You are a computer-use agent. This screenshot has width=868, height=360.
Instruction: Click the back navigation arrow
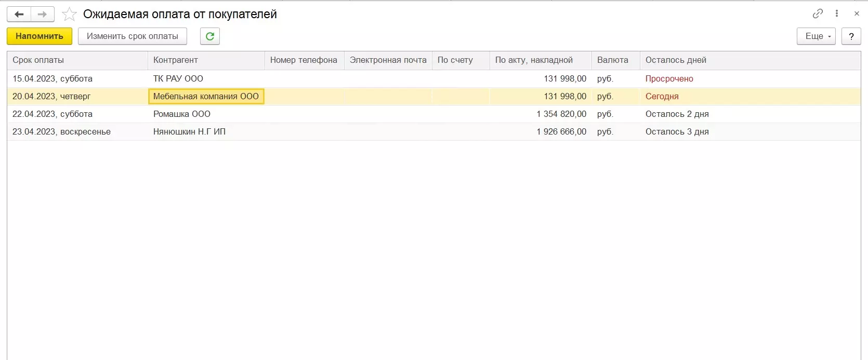19,14
